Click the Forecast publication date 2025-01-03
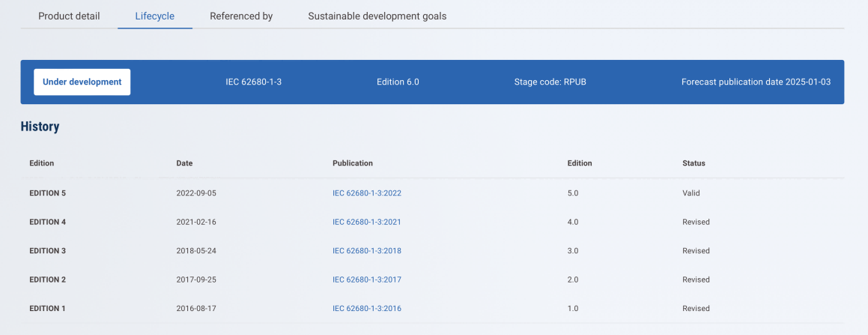868x335 pixels. click(x=756, y=82)
